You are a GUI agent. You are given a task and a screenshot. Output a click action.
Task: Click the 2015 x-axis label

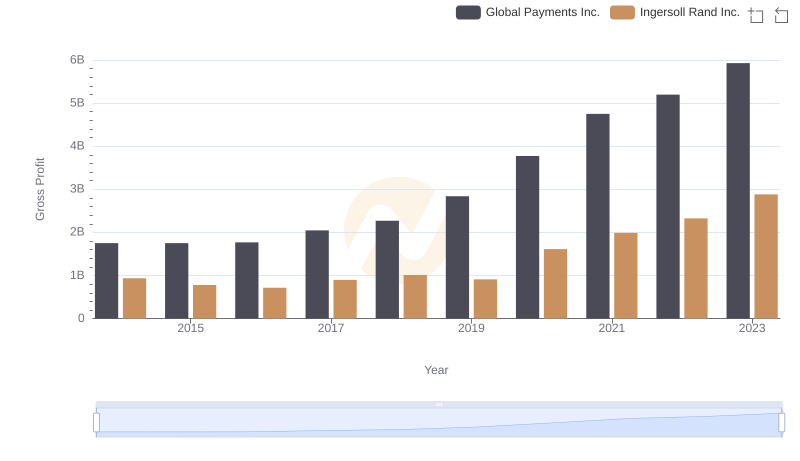[x=190, y=328]
